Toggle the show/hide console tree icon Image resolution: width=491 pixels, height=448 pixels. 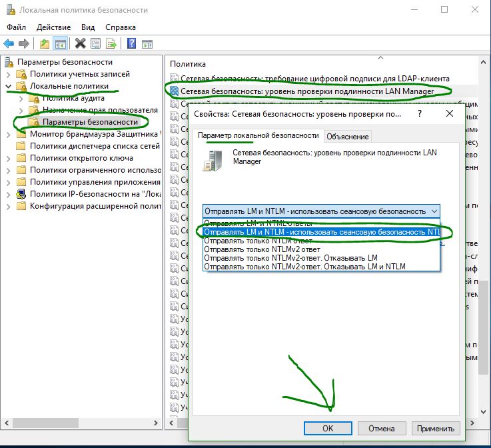coord(60,43)
